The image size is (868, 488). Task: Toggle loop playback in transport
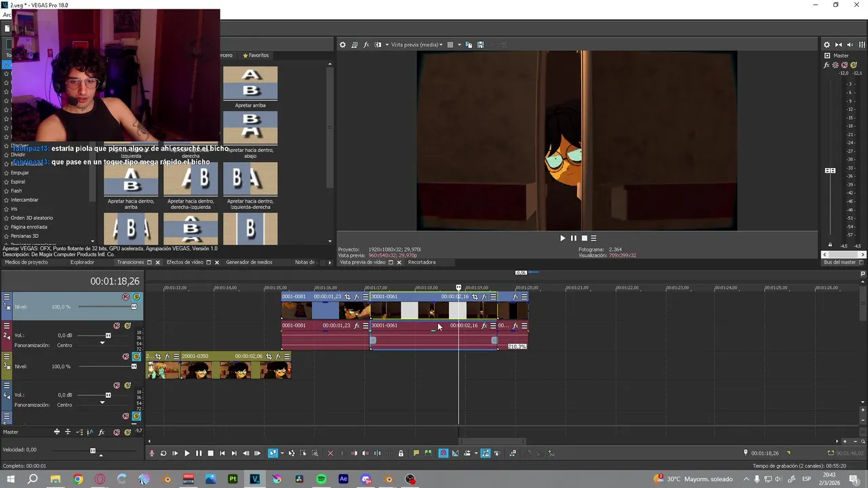[x=163, y=453]
